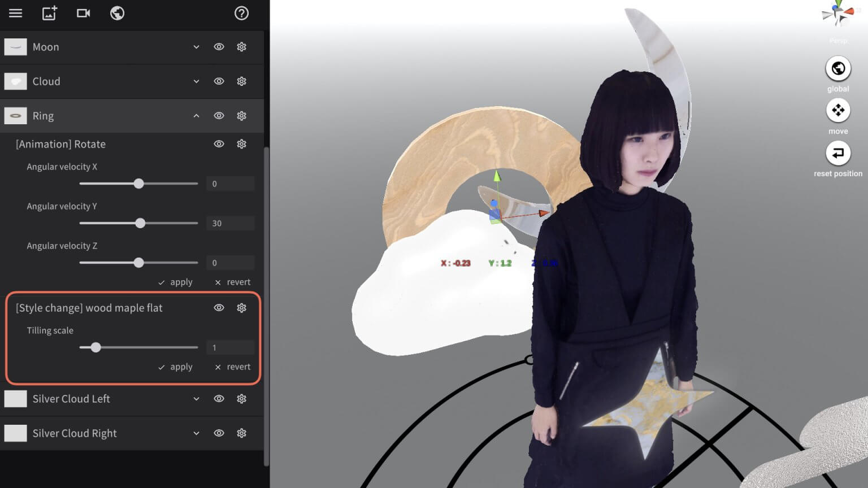Click the globe icon in the top toolbar

coord(117,13)
